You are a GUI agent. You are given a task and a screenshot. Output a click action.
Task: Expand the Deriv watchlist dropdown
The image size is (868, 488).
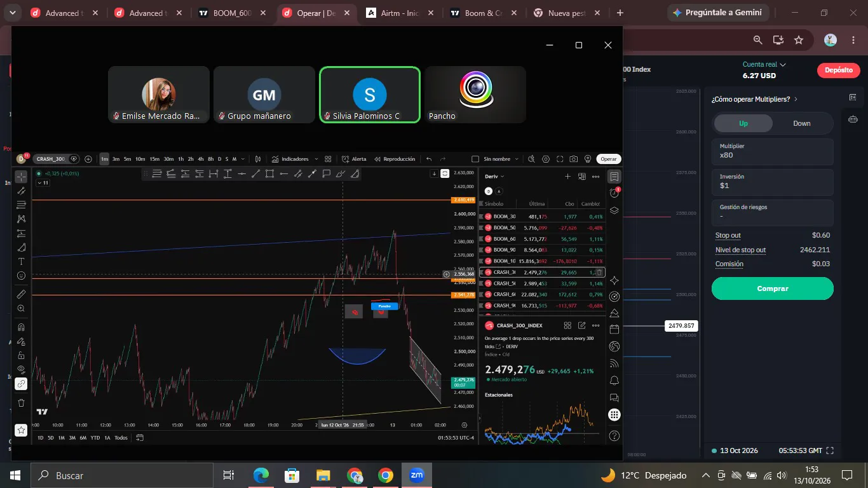[494, 177]
